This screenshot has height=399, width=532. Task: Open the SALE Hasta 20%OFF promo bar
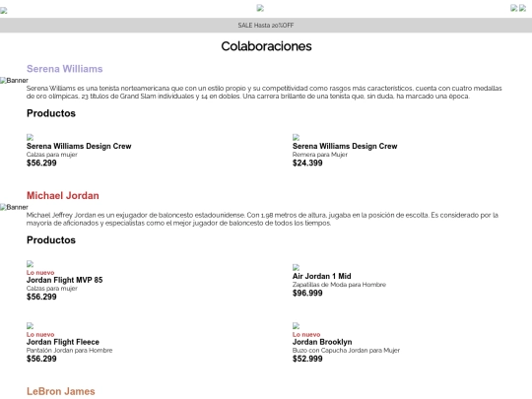(266, 25)
